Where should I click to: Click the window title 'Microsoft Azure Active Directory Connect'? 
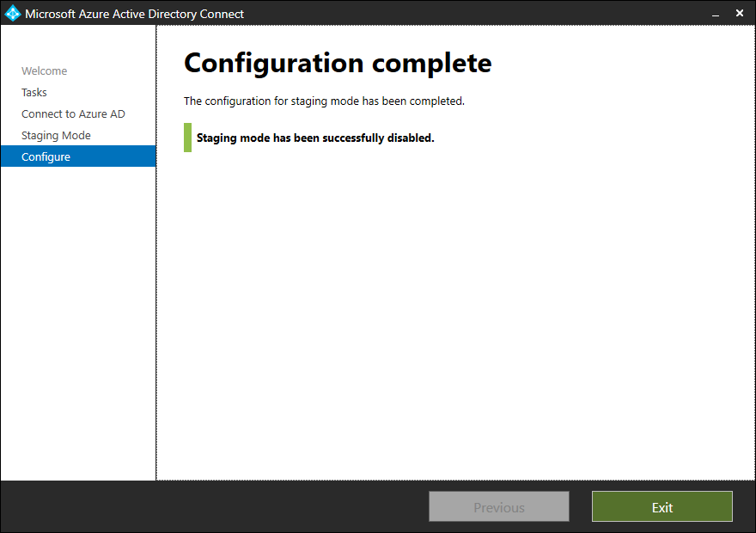tap(135, 14)
